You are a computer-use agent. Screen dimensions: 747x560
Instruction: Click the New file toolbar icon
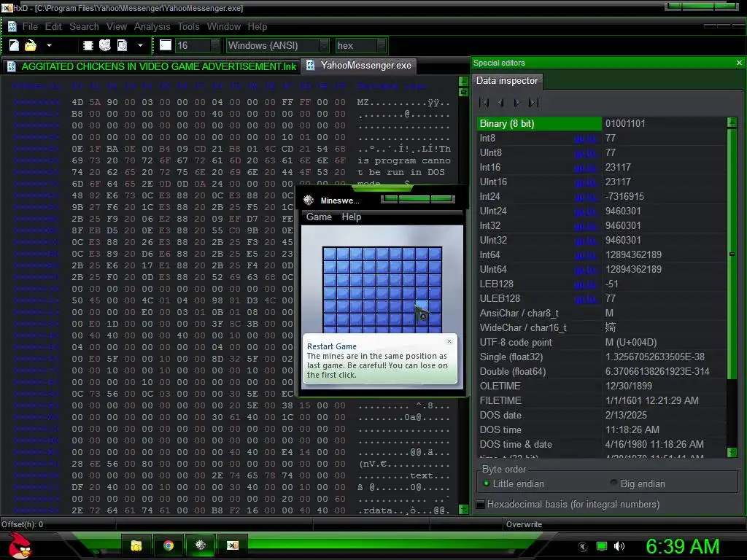click(14, 45)
